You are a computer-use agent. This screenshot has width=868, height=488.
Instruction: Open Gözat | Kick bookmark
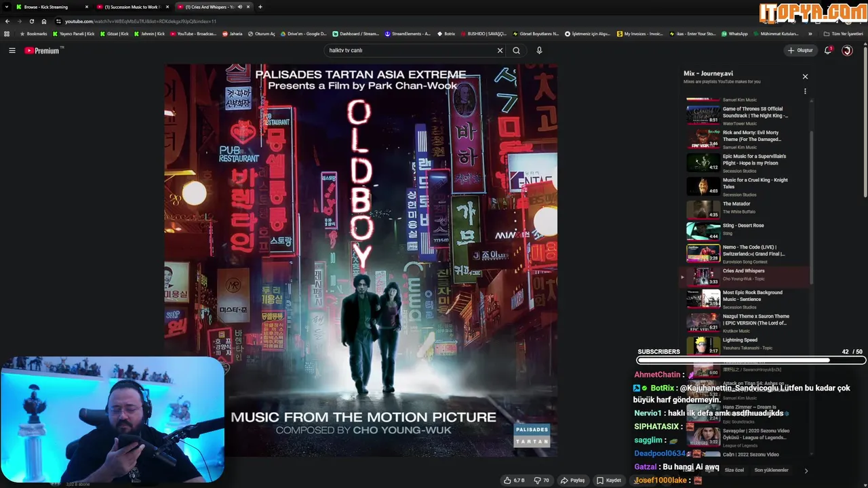pos(115,34)
